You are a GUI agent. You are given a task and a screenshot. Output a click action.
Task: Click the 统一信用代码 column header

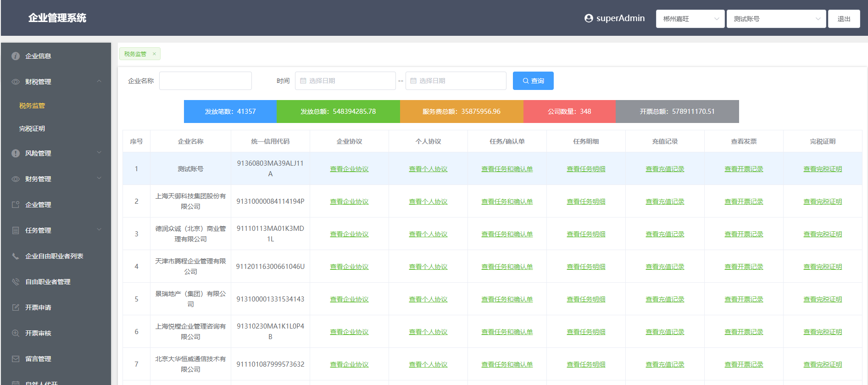click(x=270, y=141)
